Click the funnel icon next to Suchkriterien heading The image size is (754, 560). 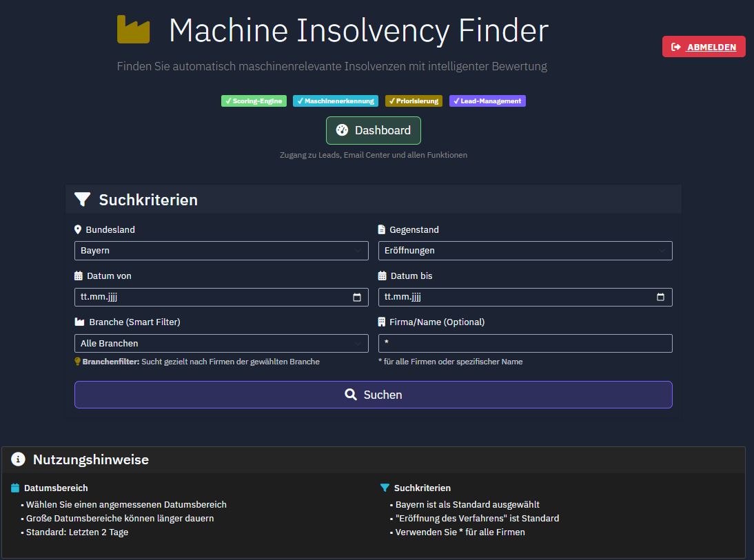[82, 199]
